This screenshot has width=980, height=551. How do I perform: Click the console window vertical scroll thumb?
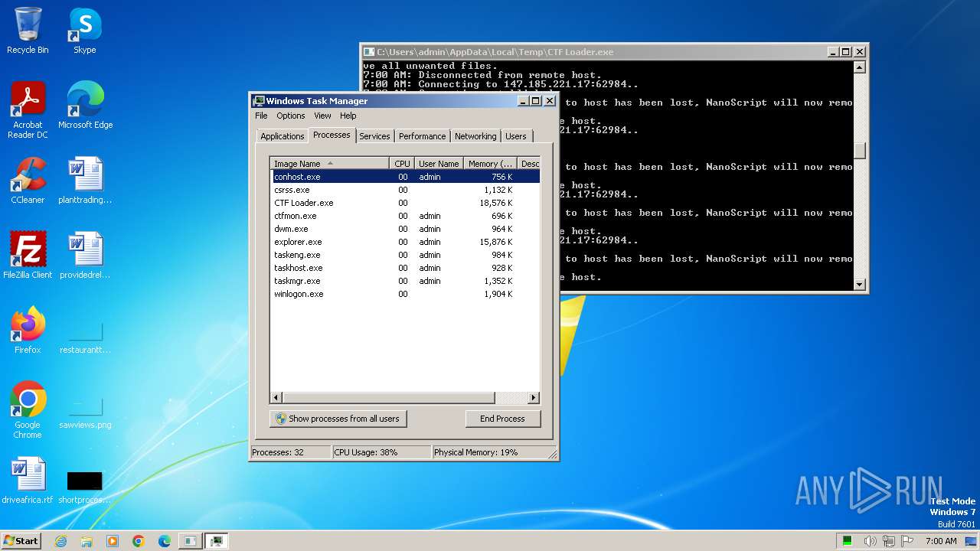(860, 150)
